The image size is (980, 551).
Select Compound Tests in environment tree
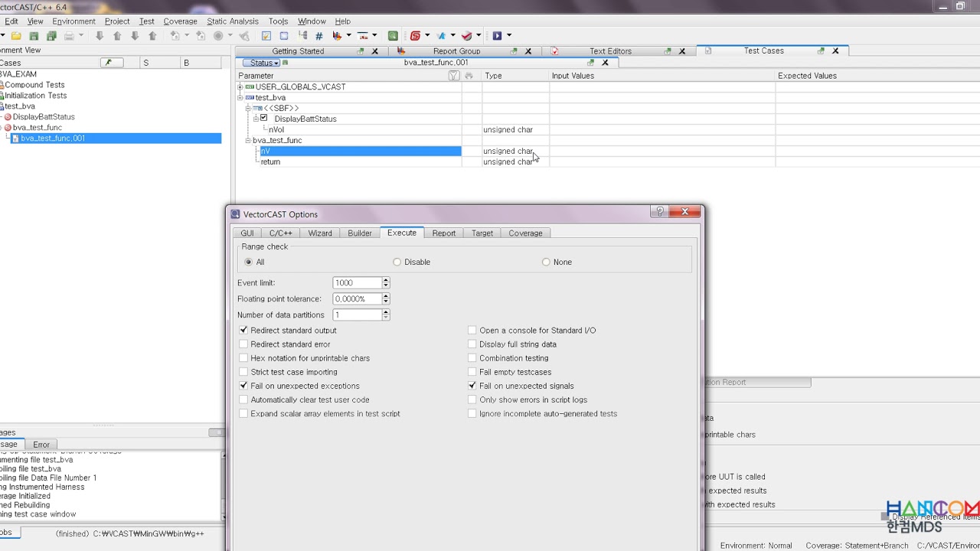[34, 85]
